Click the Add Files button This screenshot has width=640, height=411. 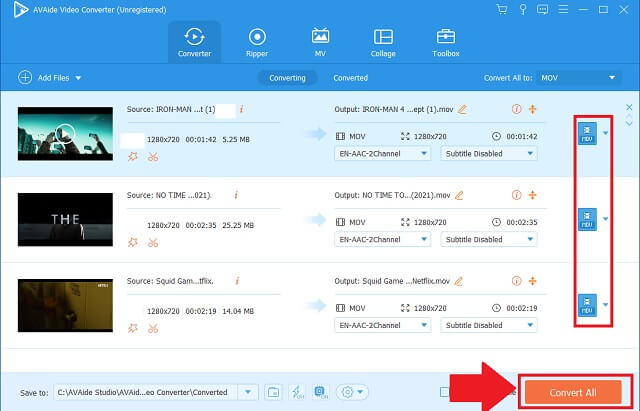coord(44,78)
